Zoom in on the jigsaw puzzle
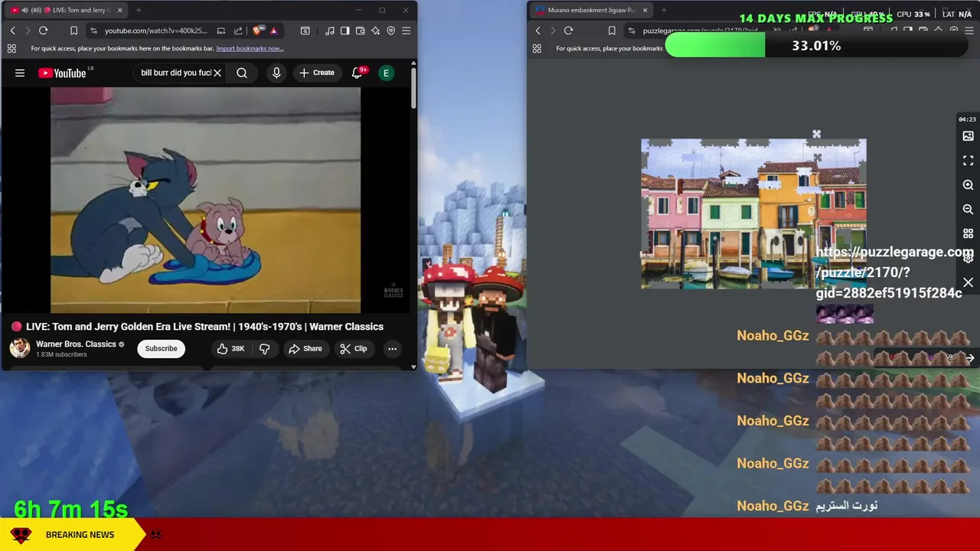Image resolution: width=980 pixels, height=551 pixels. pos(968,185)
